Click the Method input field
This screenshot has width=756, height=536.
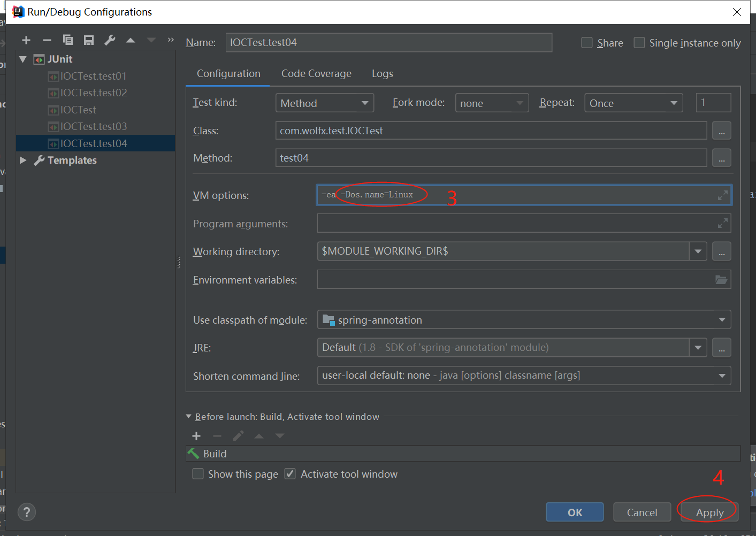click(491, 158)
